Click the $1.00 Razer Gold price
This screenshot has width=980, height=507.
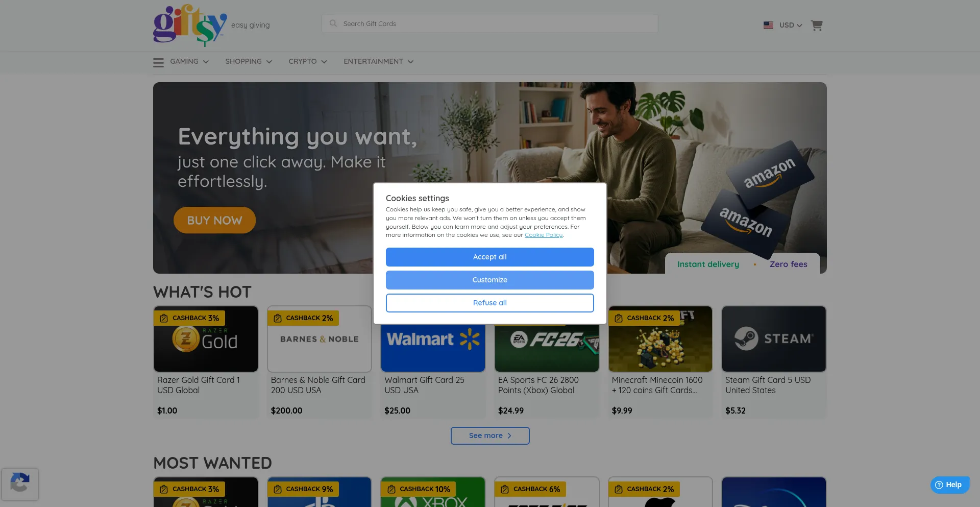click(167, 411)
